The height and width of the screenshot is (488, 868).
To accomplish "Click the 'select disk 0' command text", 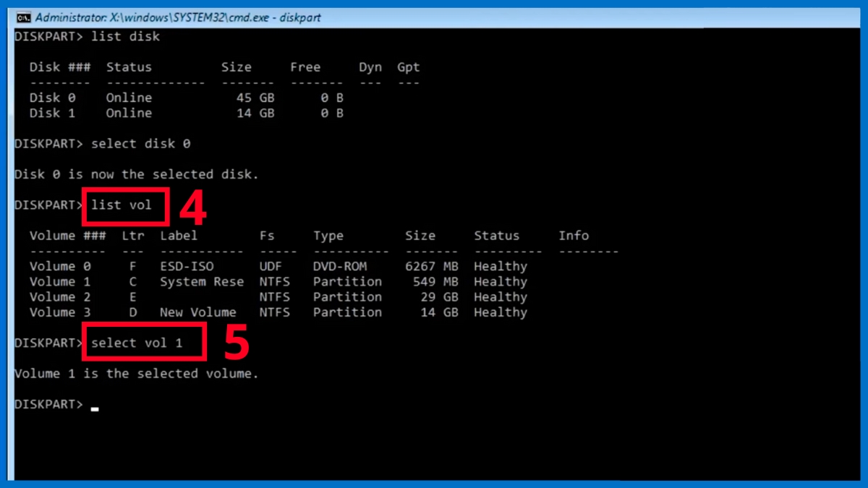I will tap(140, 143).
